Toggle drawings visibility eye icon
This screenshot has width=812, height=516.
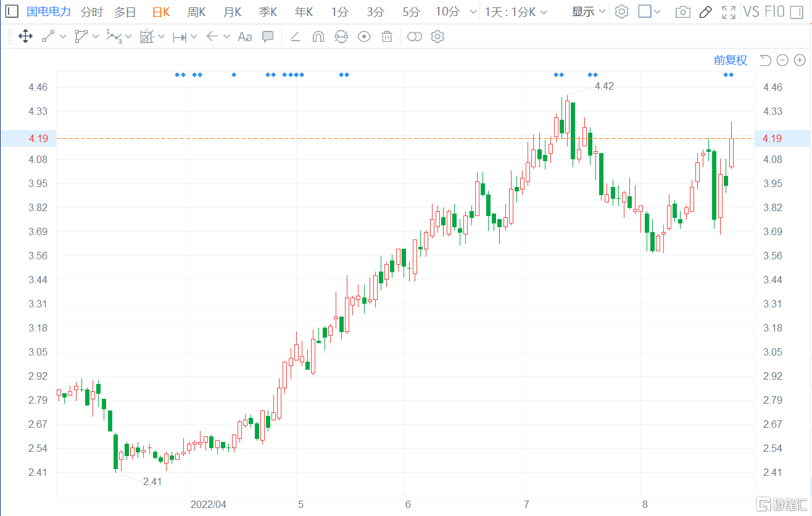(x=365, y=36)
